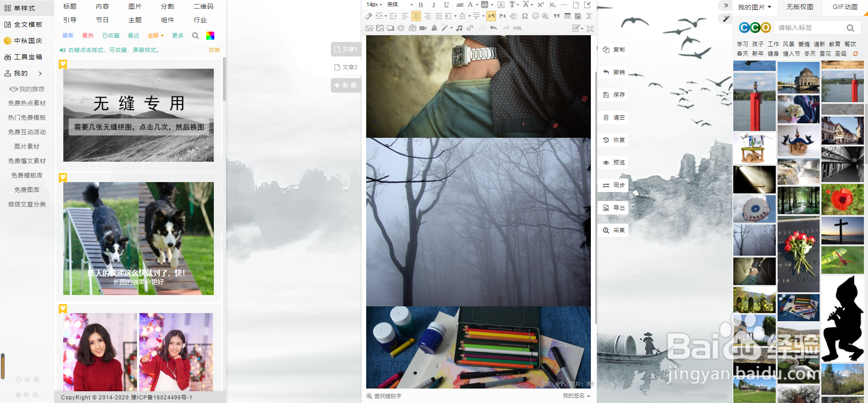Toggle left-to-right text direction button

(491, 16)
